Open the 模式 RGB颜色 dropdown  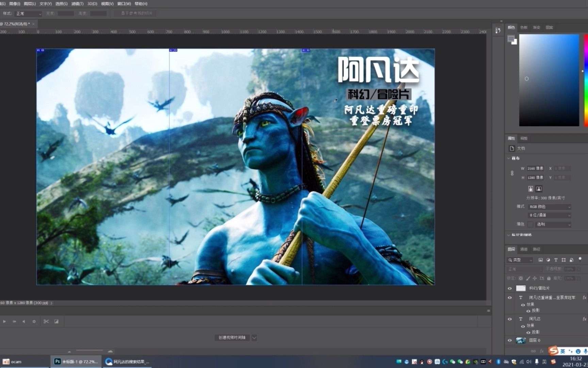550,207
